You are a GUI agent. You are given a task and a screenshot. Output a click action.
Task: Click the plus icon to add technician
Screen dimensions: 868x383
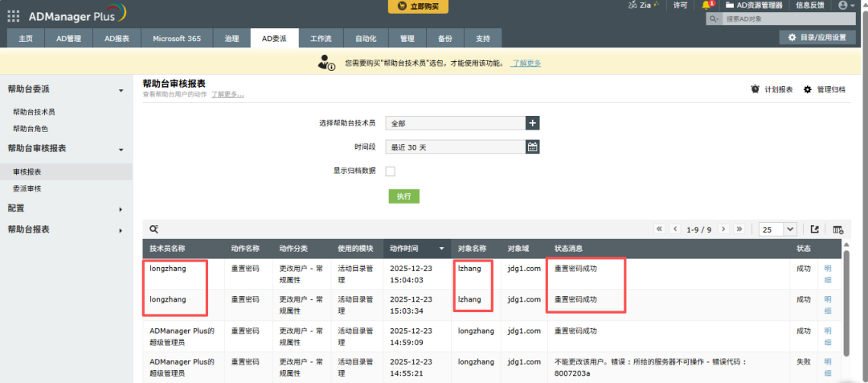pos(533,123)
